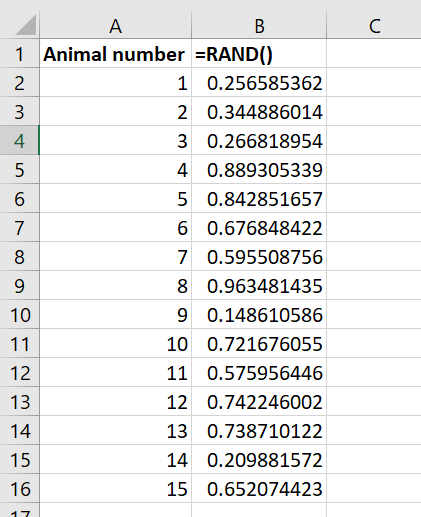Click cell containing 0.676848422
The width and height of the screenshot is (421, 517).
(259, 227)
